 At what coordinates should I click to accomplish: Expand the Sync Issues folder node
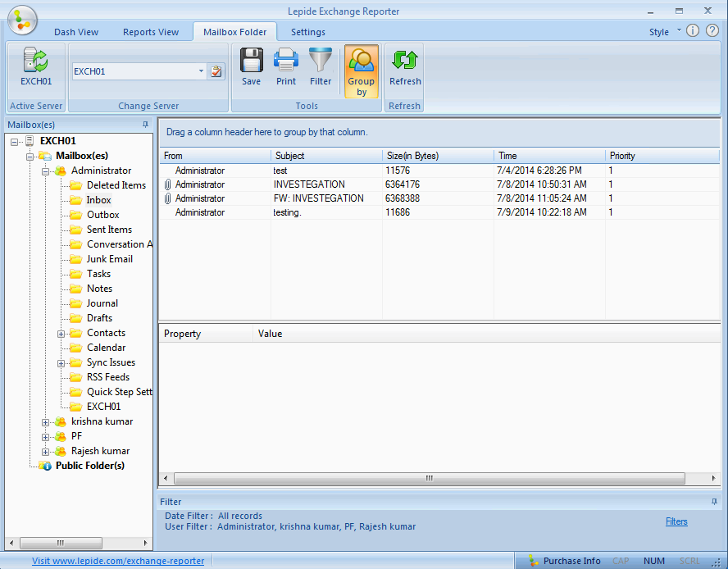[61, 363]
